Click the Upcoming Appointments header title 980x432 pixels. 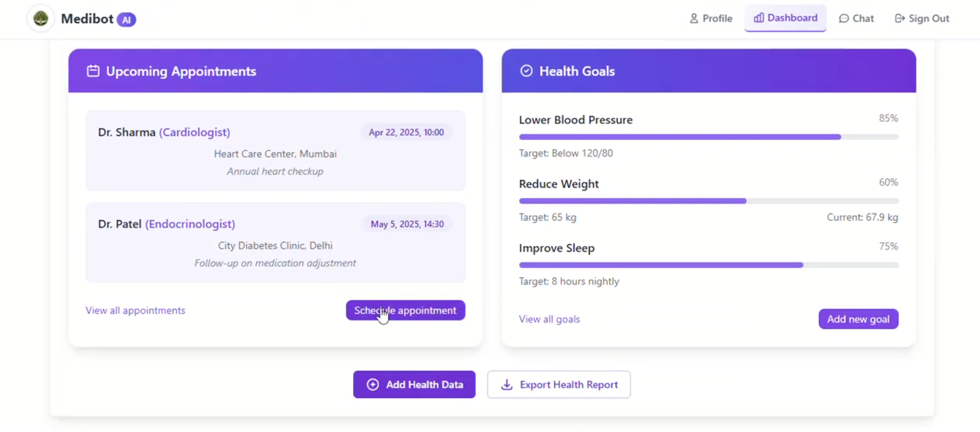pos(181,71)
